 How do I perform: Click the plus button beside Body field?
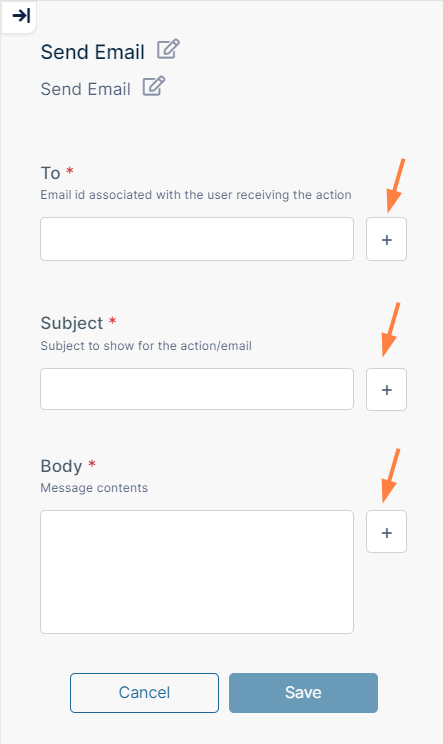(387, 532)
